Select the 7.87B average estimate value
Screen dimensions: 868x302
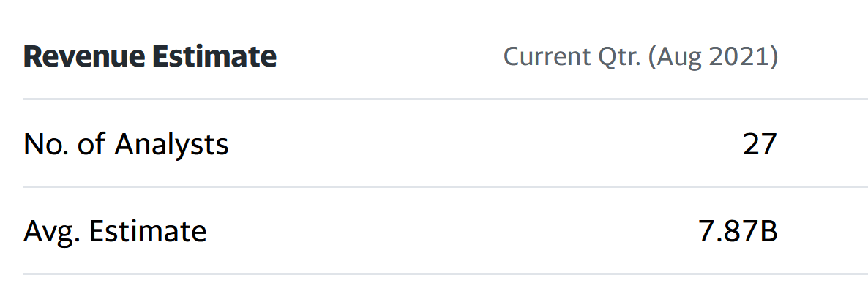coord(738,232)
